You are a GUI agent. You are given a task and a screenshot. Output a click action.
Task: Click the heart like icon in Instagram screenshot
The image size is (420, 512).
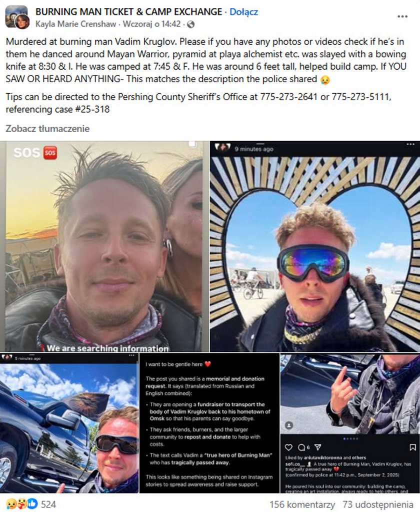coord(288,447)
